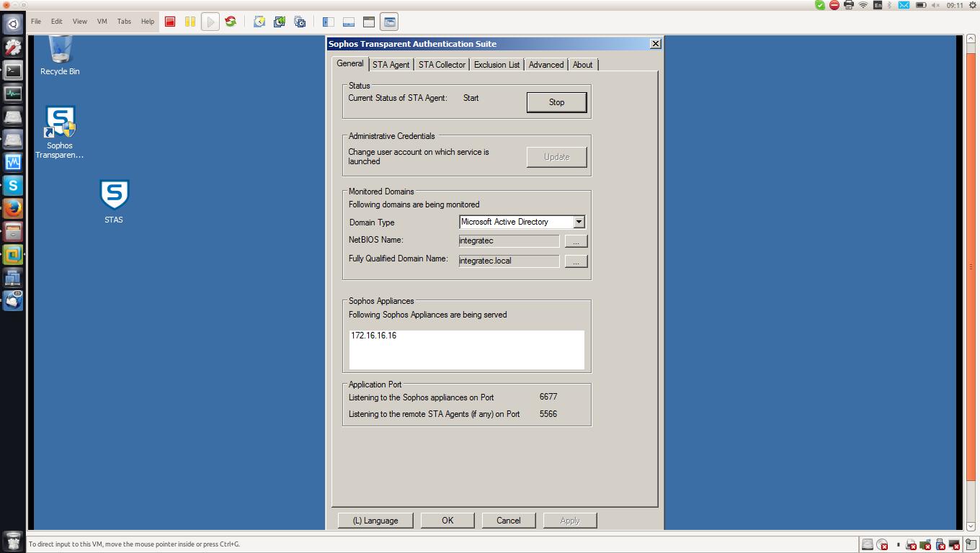Select appliance 172.16.16.16 in the list
This screenshot has height=553, width=980.
click(373, 336)
